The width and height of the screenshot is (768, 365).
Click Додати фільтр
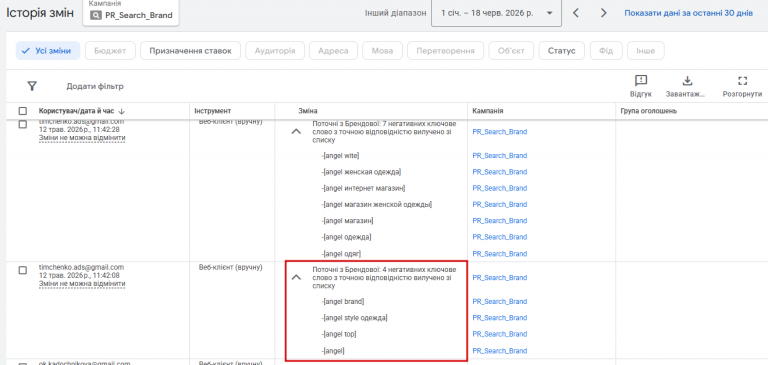tap(95, 86)
